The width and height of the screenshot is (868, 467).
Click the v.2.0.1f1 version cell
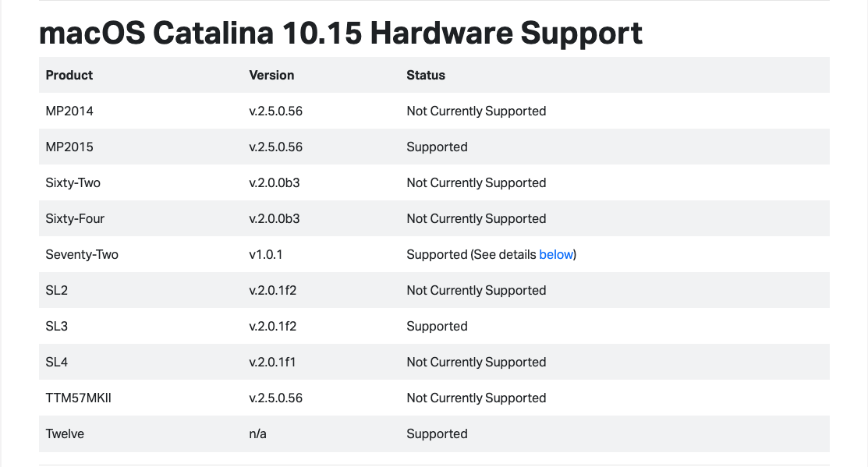click(x=272, y=363)
